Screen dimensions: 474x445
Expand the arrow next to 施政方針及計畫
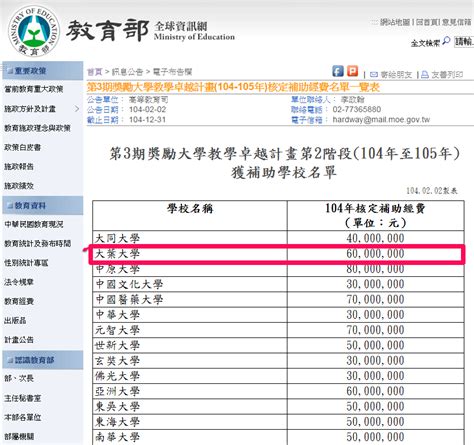tap(77, 109)
